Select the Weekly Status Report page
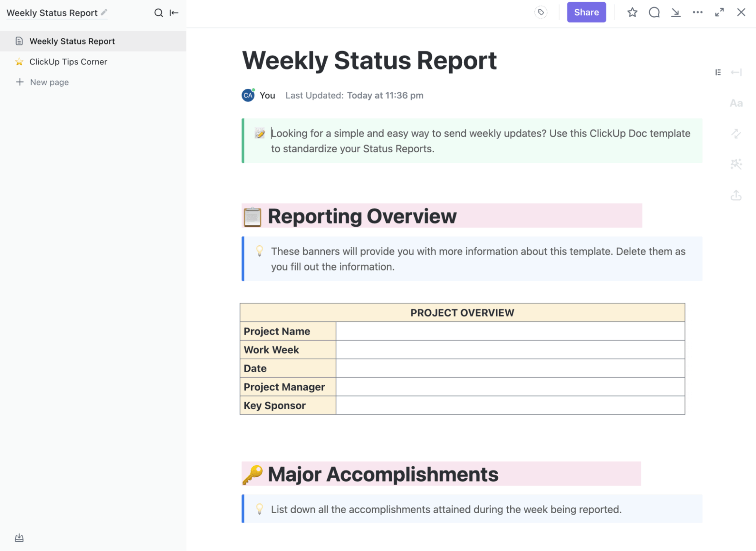The height and width of the screenshot is (551, 756). click(x=72, y=41)
